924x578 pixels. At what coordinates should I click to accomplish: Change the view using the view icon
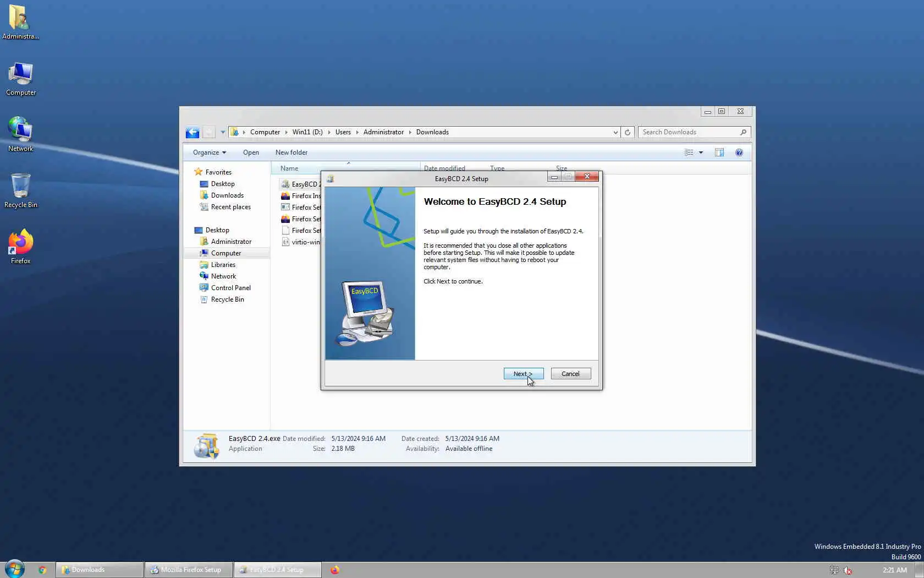tap(689, 152)
